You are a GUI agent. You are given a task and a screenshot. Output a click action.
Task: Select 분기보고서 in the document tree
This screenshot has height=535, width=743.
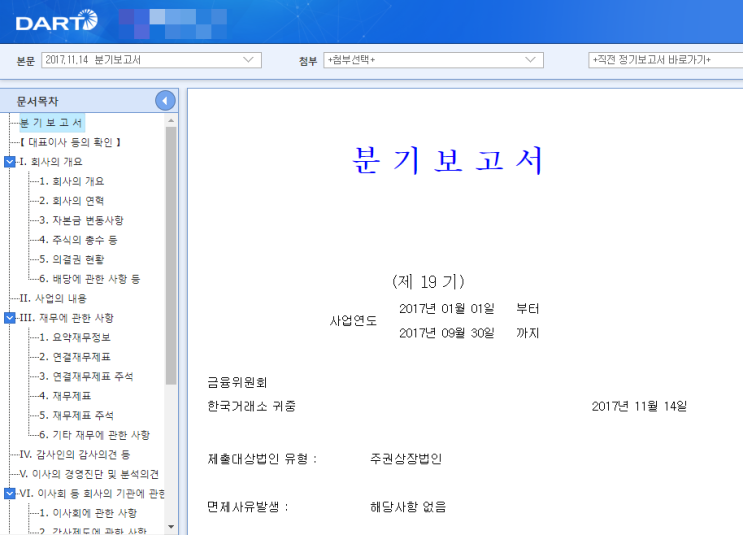click(x=51, y=123)
